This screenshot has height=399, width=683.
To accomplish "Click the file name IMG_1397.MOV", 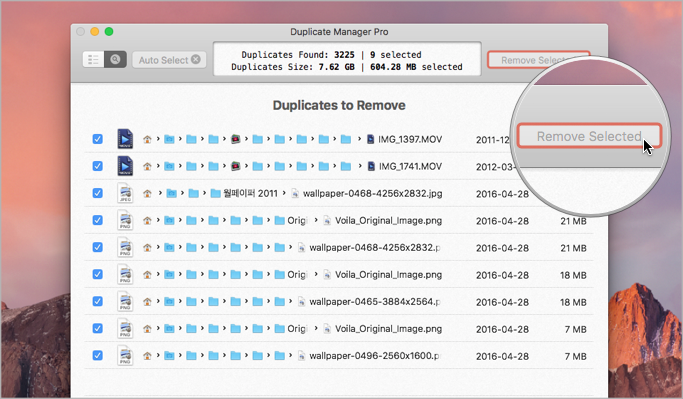I will tap(410, 139).
